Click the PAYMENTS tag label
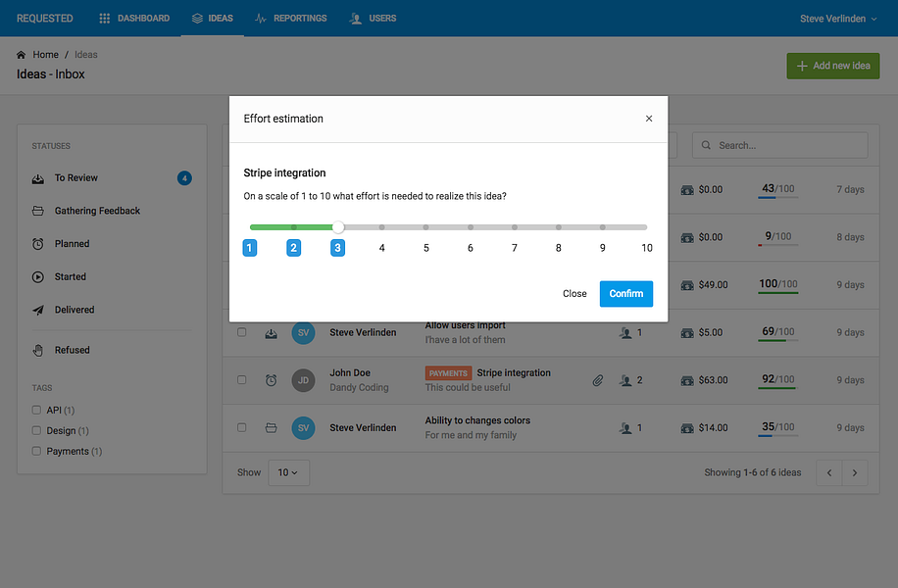The height and width of the screenshot is (588, 898). (x=448, y=373)
